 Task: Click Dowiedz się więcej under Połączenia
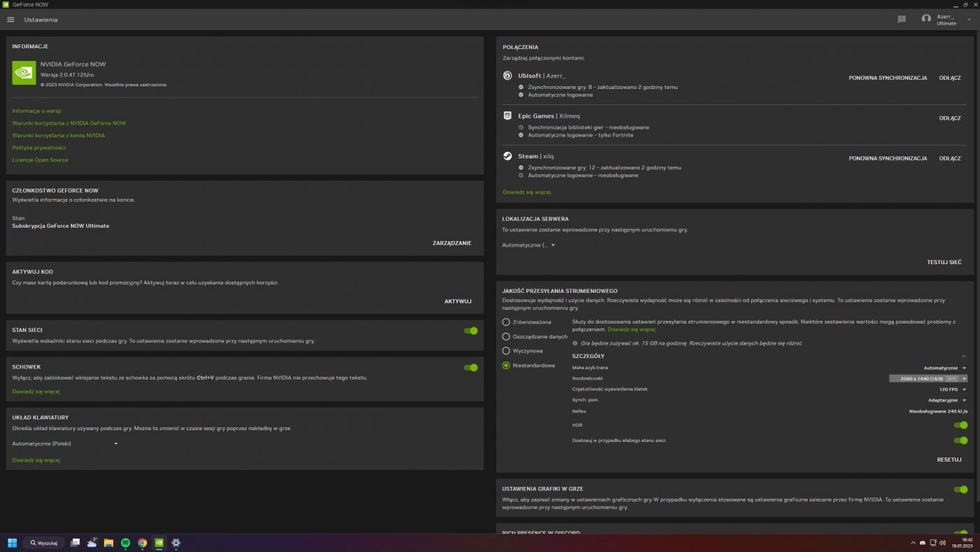click(x=527, y=192)
